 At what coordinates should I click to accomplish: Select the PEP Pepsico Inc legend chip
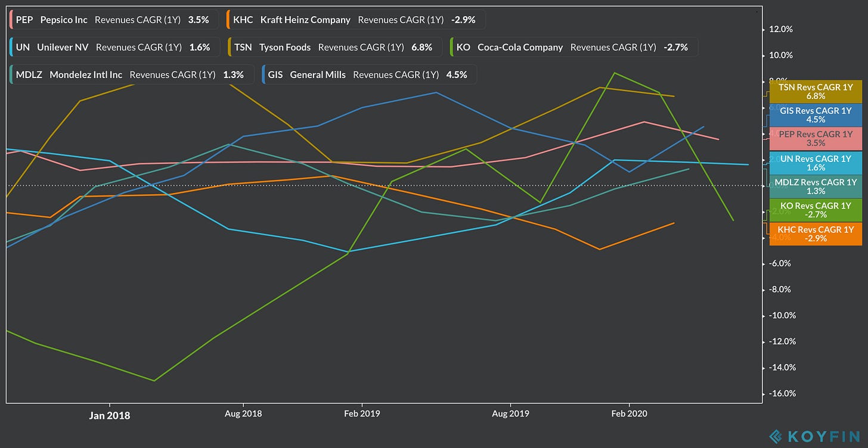pyautogui.click(x=114, y=20)
